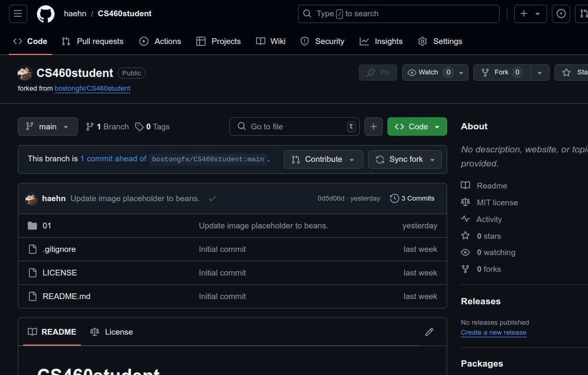The width and height of the screenshot is (588, 375).
Task: Expand the Contribute dropdown
Action: tap(323, 159)
